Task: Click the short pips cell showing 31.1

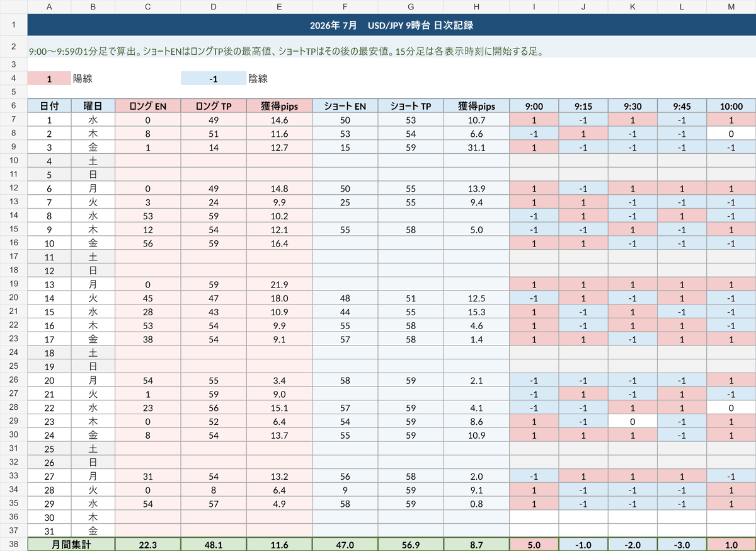Action: [476, 147]
